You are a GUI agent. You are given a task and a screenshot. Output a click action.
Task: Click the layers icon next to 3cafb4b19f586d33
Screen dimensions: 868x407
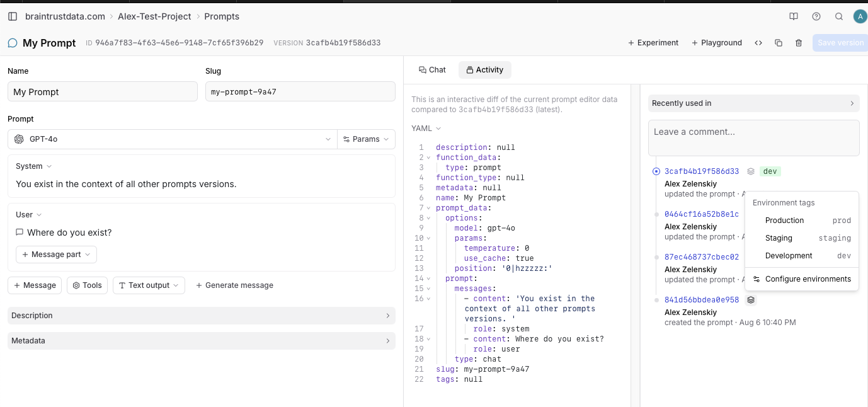click(x=751, y=171)
